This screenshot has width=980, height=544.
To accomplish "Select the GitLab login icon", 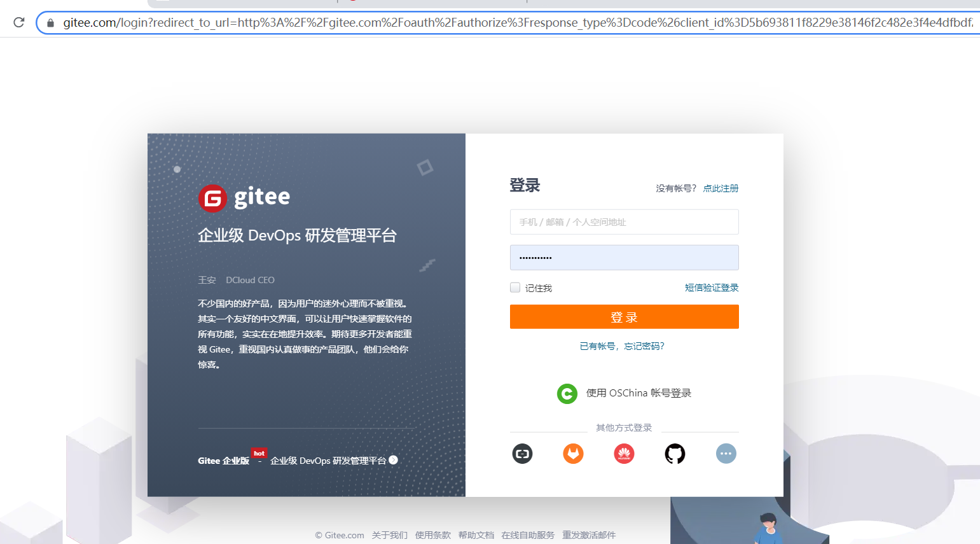I will tap(573, 454).
